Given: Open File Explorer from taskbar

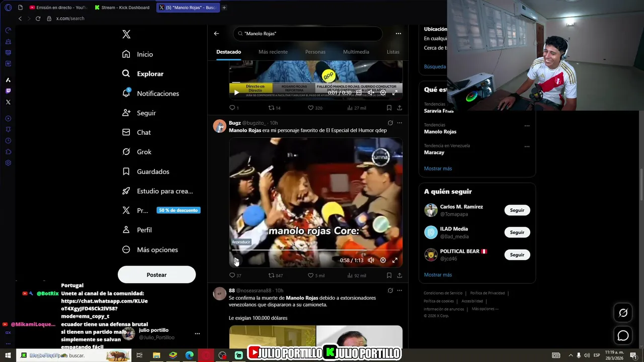Looking at the screenshot, I should tap(156, 355).
